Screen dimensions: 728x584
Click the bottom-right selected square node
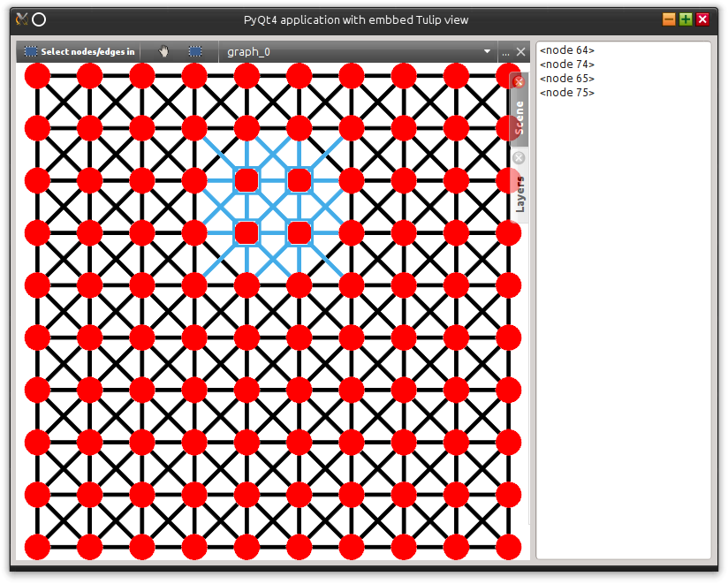pyautogui.click(x=300, y=232)
